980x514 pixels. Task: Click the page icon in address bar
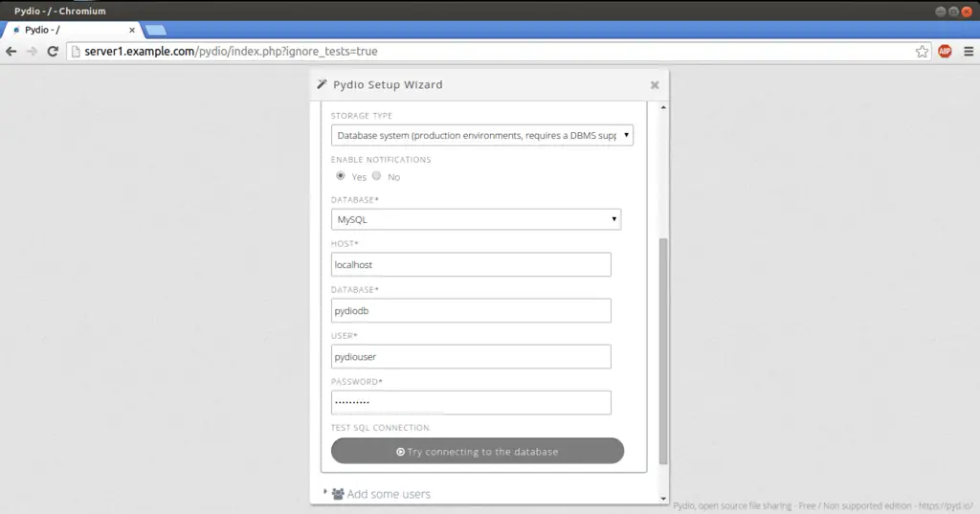(x=76, y=52)
